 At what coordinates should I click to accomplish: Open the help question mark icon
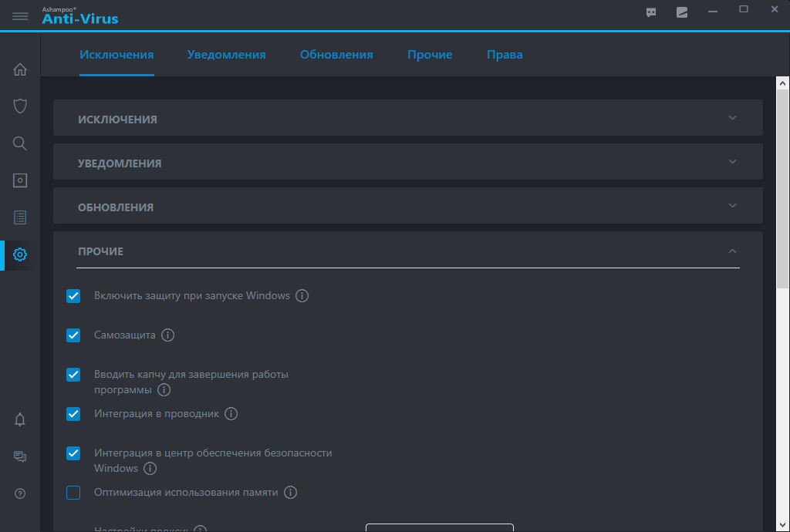coord(20,493)
